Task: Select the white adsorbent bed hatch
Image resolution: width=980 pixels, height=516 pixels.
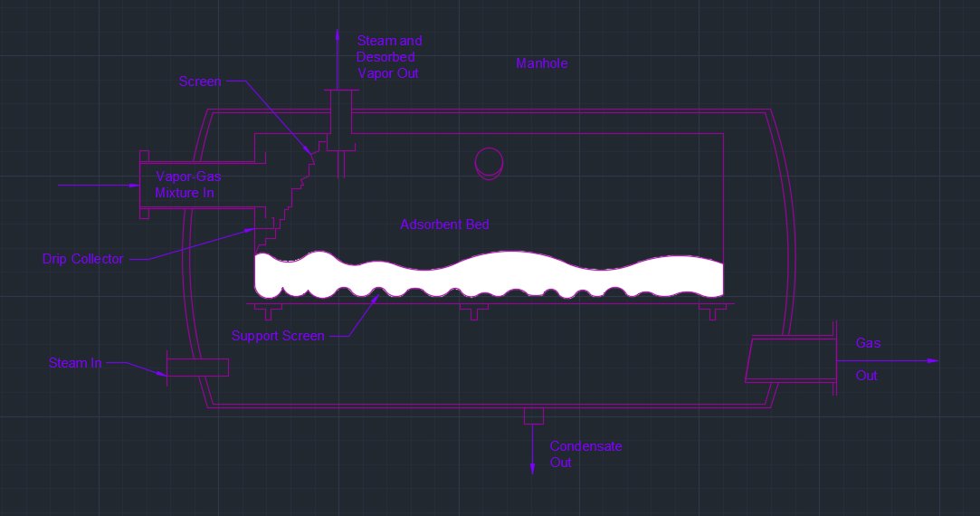Action: point(489,275)
